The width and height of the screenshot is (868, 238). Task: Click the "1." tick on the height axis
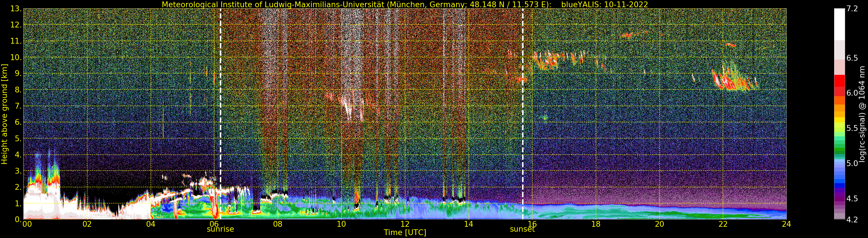[x=18, y=203]
